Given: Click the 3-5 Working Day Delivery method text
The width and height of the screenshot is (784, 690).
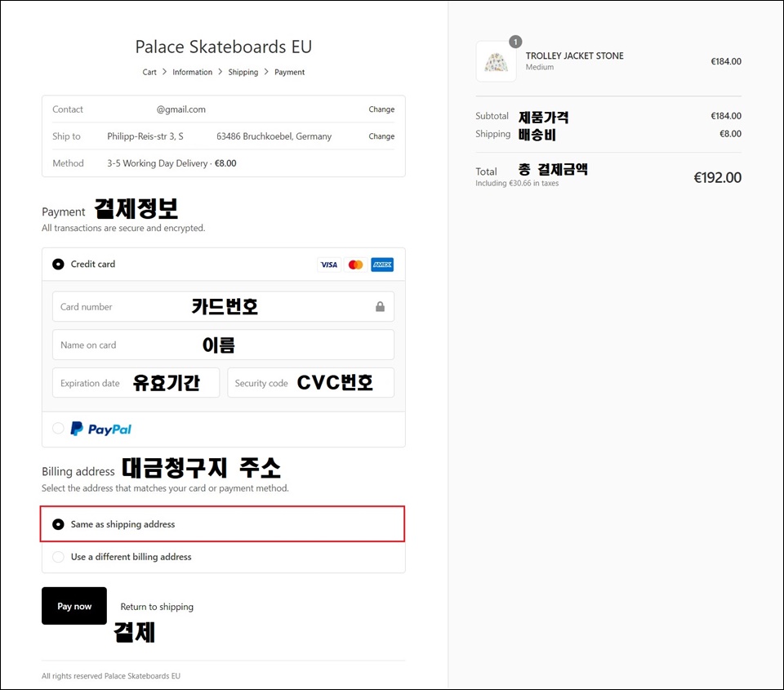Looking at the screenshot, I should coord(157,163).
